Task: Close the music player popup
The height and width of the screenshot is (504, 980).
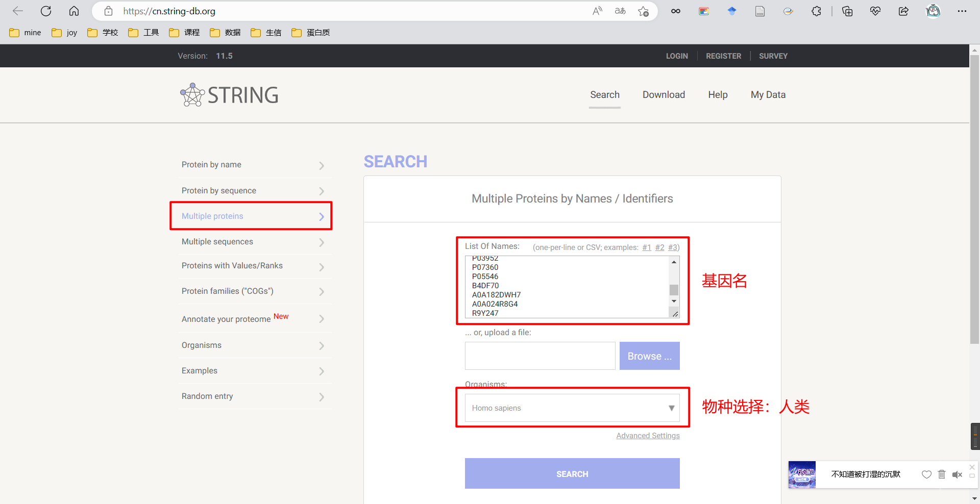Action: (972, 467)
